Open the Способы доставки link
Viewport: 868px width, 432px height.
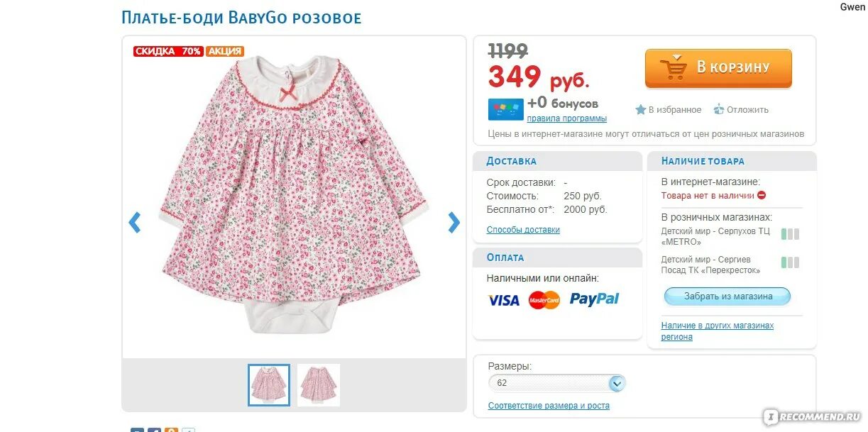pyautogui.click(x=523, y=230)
